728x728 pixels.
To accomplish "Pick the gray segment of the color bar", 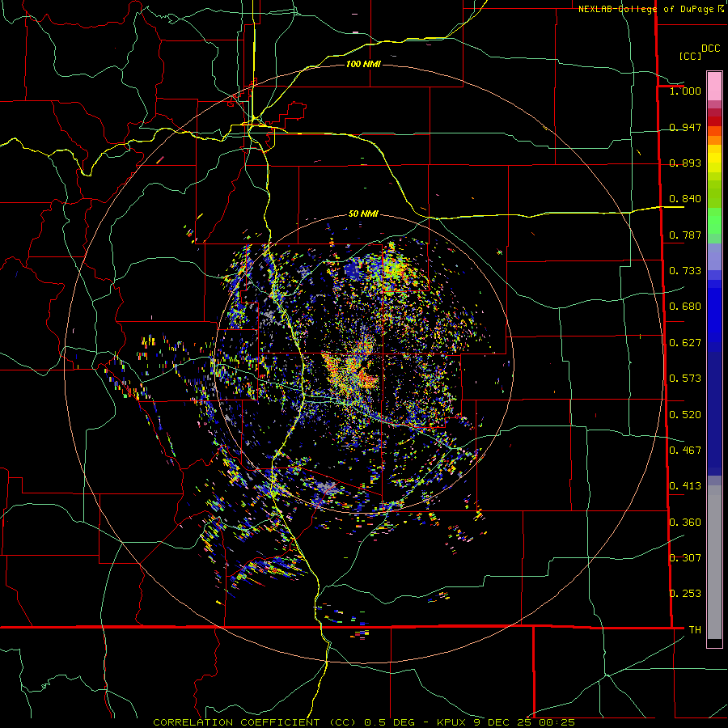I will point(714,562).
